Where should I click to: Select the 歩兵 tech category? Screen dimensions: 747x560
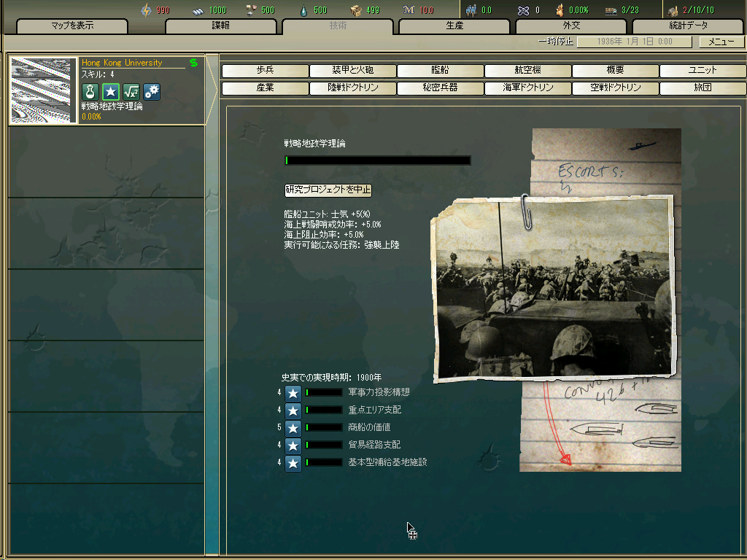266,71
